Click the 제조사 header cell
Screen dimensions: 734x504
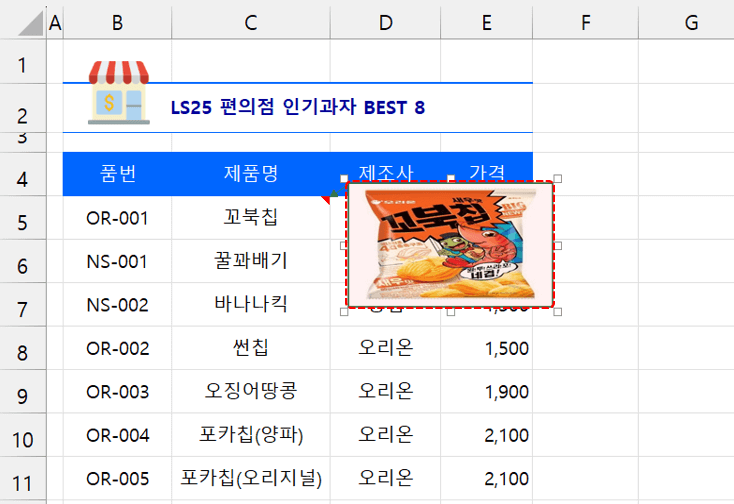(x=385, y=172)
